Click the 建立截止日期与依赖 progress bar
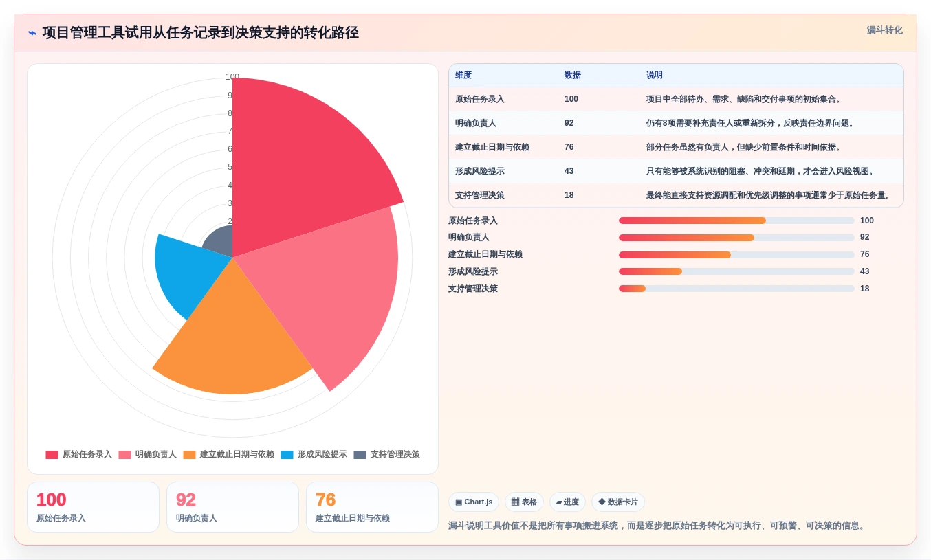The width and height of the screenshot is (931, 560). click(x=736, y=254)
